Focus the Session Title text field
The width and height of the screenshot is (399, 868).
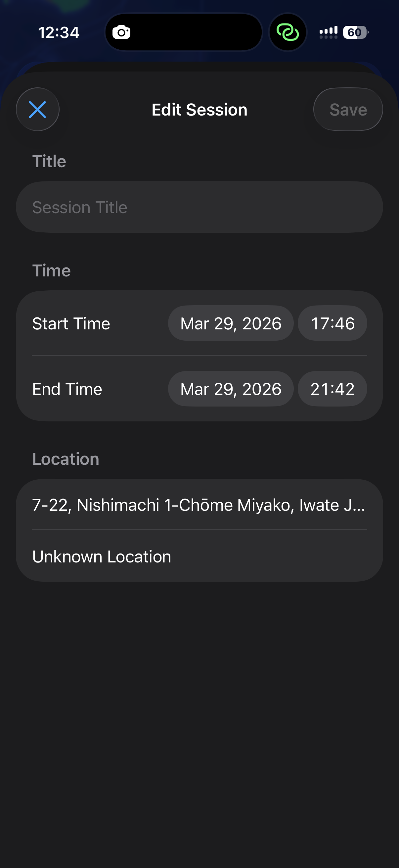[199, 207]
